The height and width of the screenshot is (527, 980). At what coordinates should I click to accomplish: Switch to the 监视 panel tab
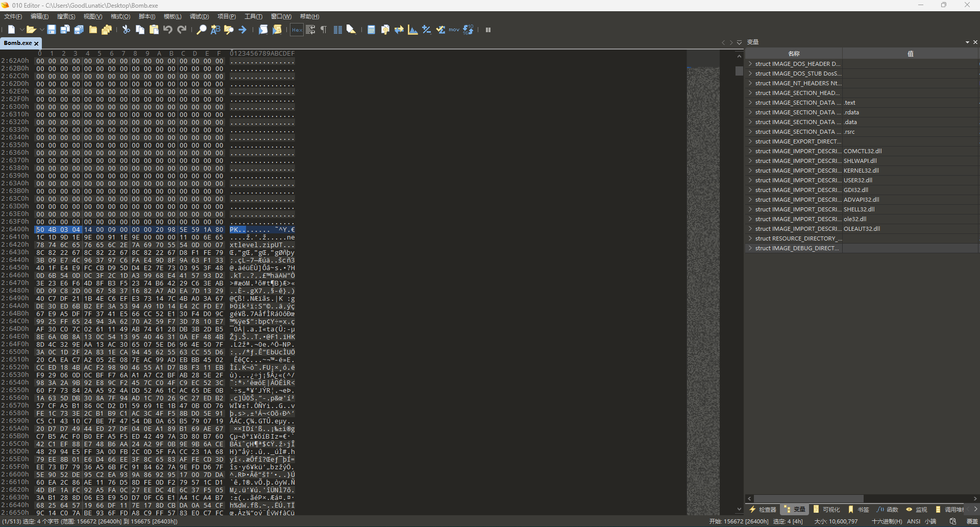(x=917, y=509)
